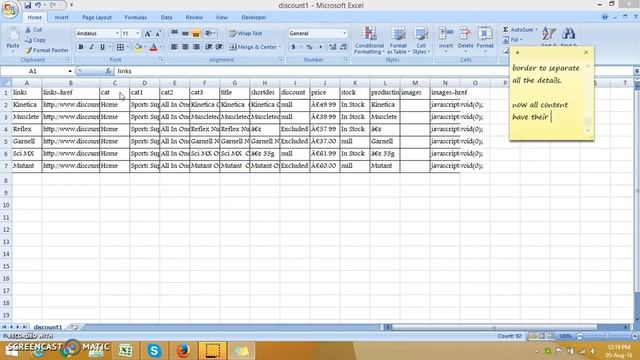Viewport: 640px width, 360px height.
Task: Switch to the Review tab
Action: click(194, 18)
